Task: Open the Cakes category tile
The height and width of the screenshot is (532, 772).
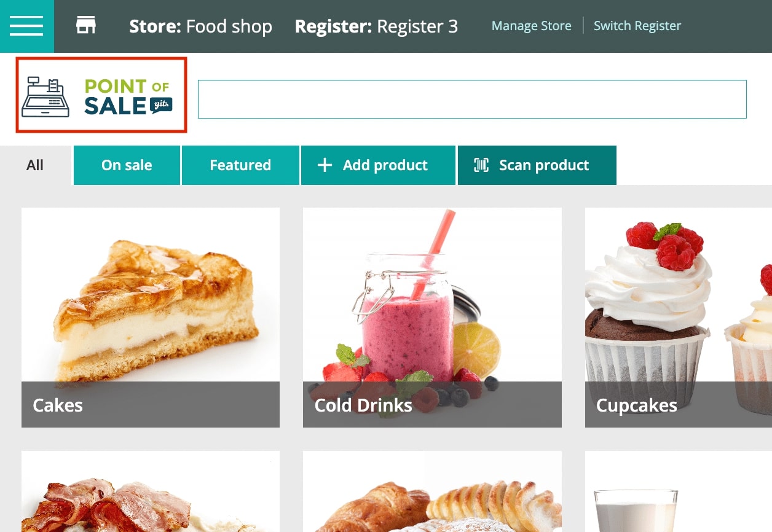Action: coord(151,318)
